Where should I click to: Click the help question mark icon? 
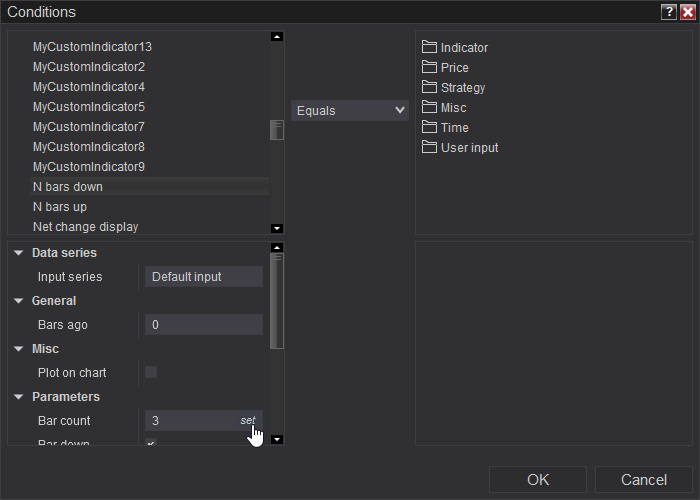(x=668, y=12)
